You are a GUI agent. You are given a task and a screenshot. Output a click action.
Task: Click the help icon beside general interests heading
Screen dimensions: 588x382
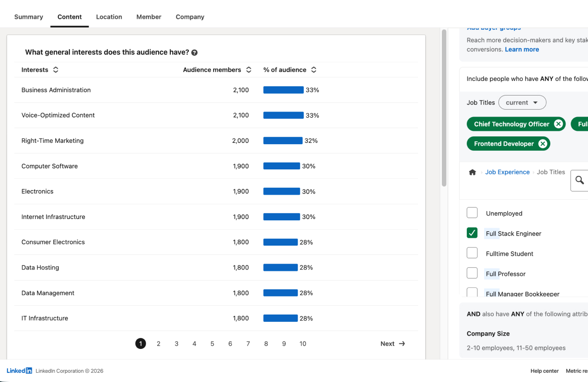pos(194,53)
